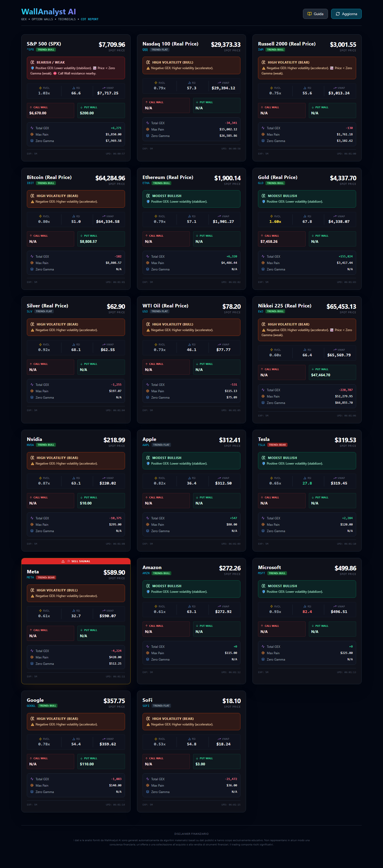Click the Call Wall up-arrow icon in Tesla card
Screen dimensions: 383x868
(262, 497)
